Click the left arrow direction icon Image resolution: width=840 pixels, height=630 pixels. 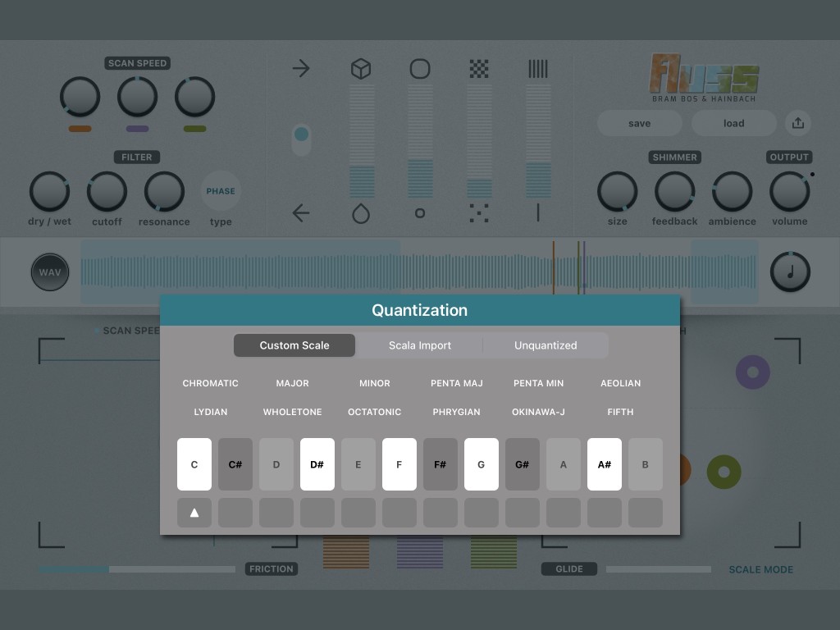click(x=301, y=213)
